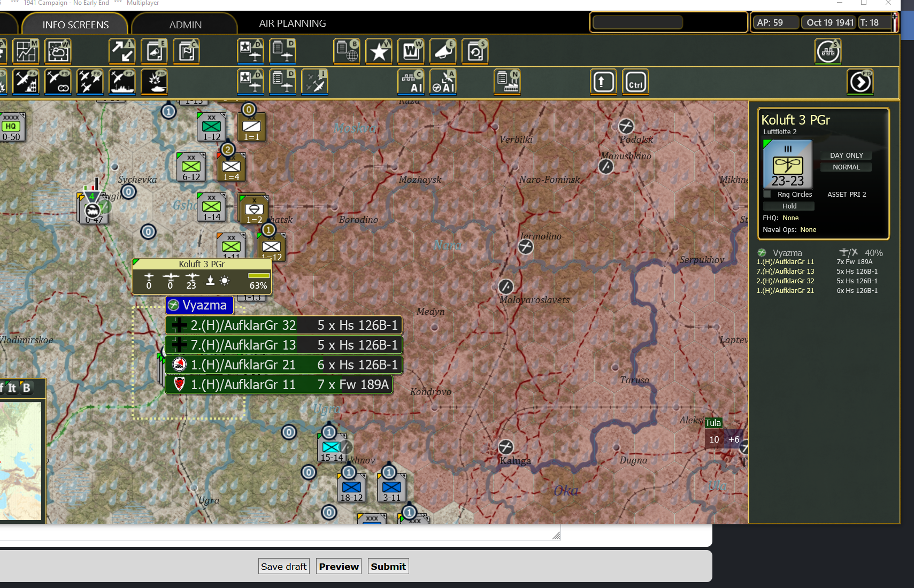This screenshot has width=914, height=588.
Task: Click the Koluft 3 PGr unit counter
Action: coord(787,164)
